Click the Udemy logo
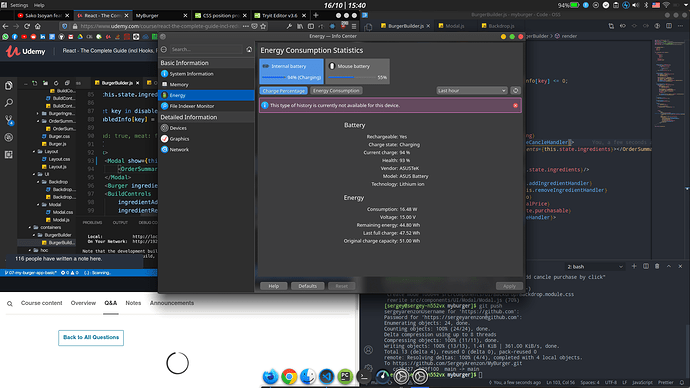690x388 pixels. pos(26,51)
